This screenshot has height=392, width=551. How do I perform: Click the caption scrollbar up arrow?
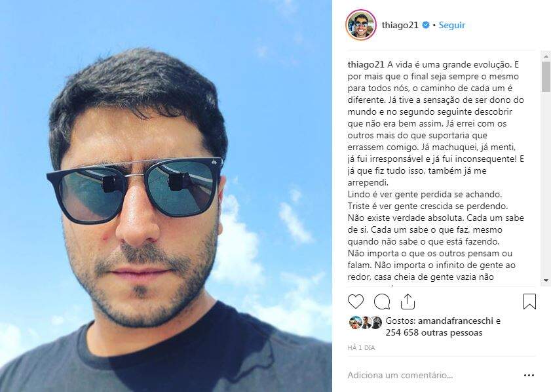[x=546, y=56]
